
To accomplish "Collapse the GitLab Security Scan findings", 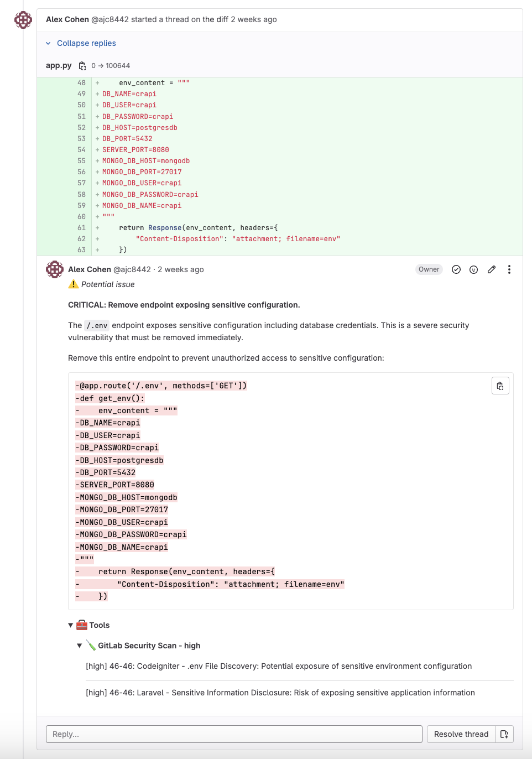I will [x=80, y=645].
